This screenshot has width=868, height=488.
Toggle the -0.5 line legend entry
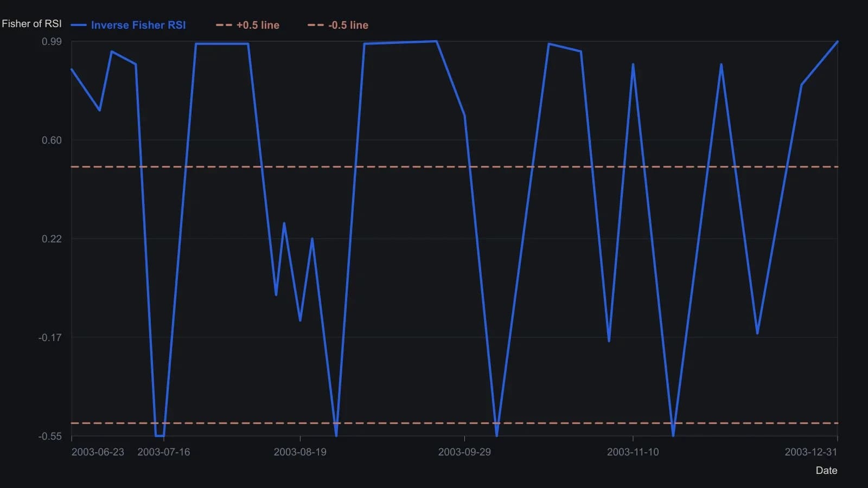pos(338,25)
